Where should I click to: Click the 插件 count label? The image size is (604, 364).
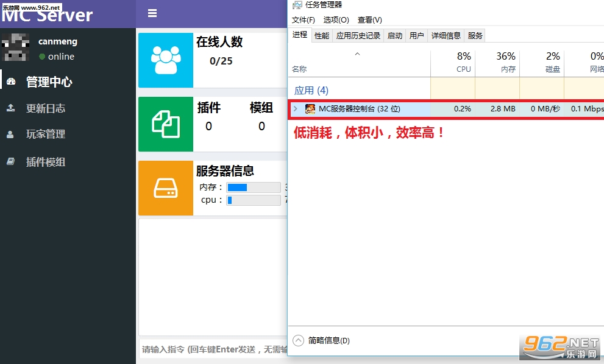[x=209, y=108]
